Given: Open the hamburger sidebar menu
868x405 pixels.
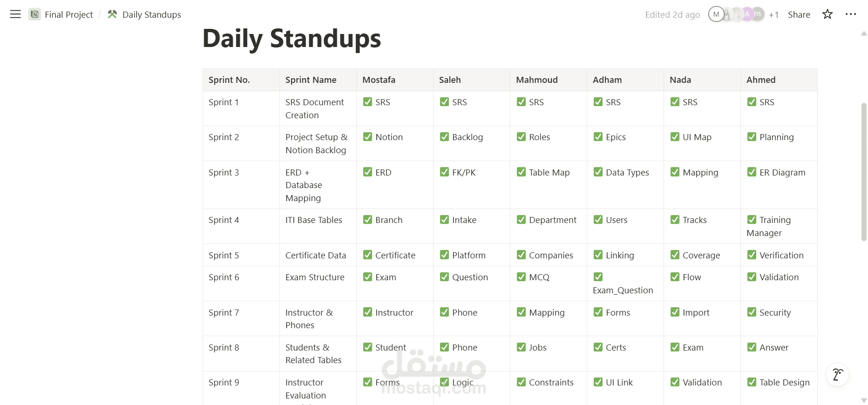Looking at the screenshot, I should point(15,14).
